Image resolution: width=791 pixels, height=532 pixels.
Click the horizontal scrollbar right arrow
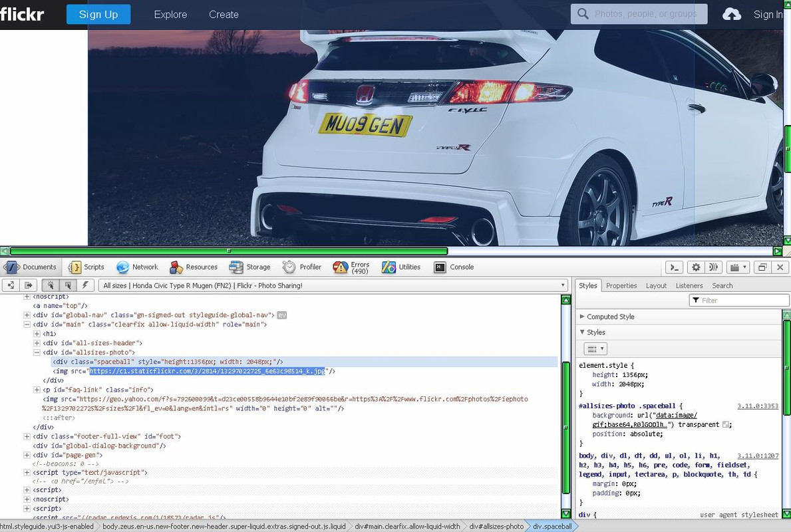click(x=778, y=251)
